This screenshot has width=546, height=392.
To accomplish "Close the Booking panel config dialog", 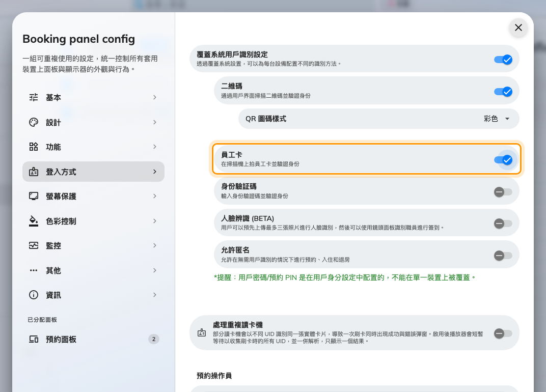I will 518,27.
